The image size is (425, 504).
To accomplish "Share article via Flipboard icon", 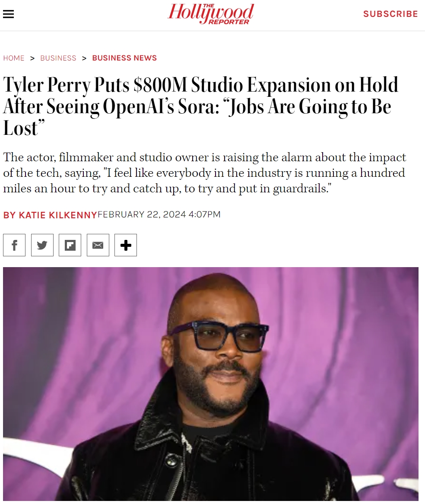I will pos(70,245).
